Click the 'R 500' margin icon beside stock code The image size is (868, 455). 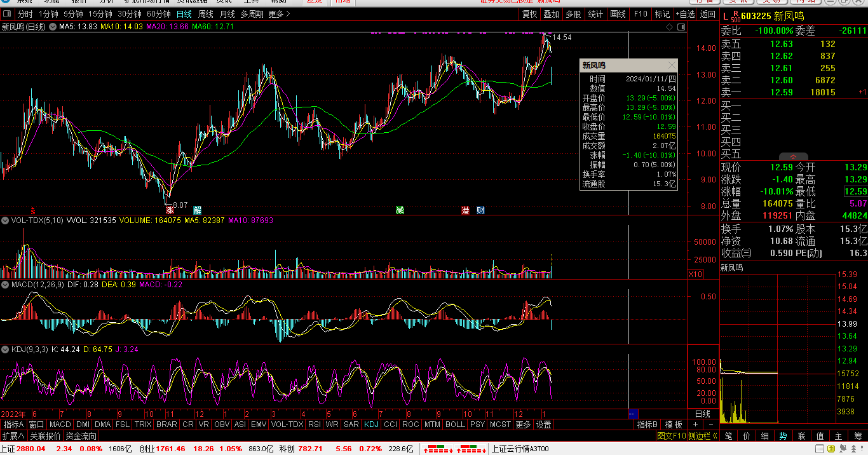735,15
